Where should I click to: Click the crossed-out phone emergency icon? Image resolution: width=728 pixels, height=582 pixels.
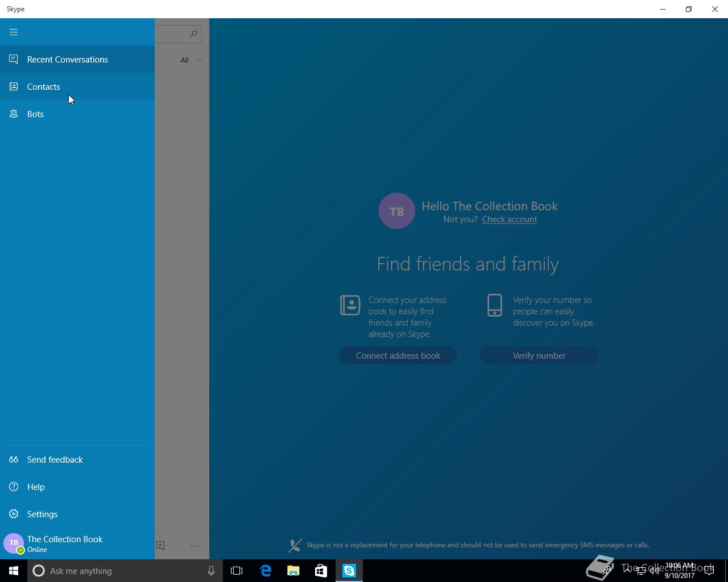(x=295, y=546)
